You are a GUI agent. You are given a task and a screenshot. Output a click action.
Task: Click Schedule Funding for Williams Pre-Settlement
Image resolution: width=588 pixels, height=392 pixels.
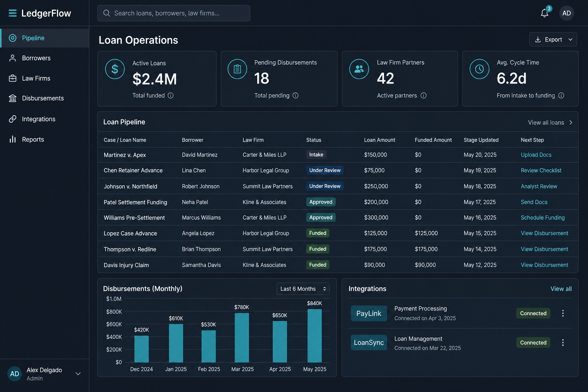pos(542,217)
